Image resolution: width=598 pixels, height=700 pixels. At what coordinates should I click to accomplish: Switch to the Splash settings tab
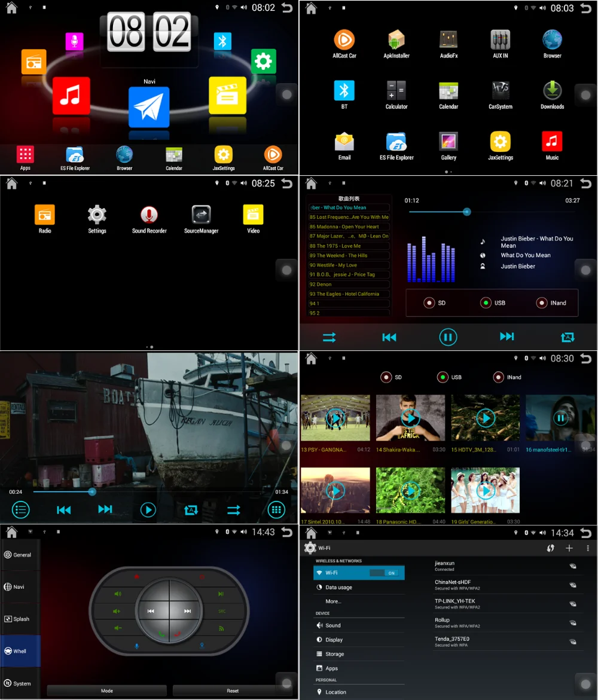coord(20,619)
